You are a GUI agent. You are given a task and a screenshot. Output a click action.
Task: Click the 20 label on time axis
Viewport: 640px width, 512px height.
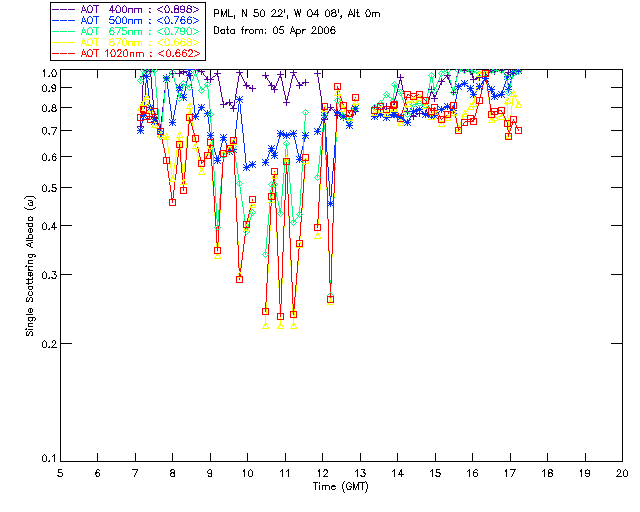click(622, 473)
